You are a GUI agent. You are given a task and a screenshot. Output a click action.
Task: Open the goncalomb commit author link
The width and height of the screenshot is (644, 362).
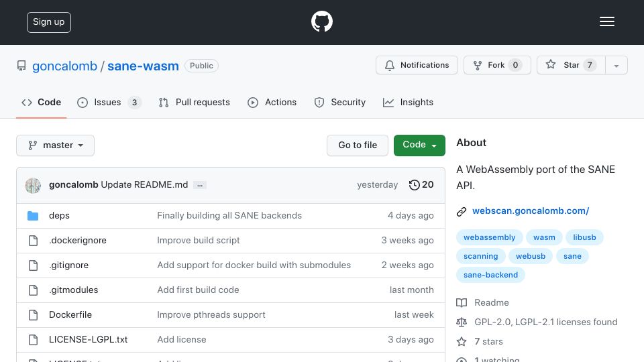coord(74,185)
